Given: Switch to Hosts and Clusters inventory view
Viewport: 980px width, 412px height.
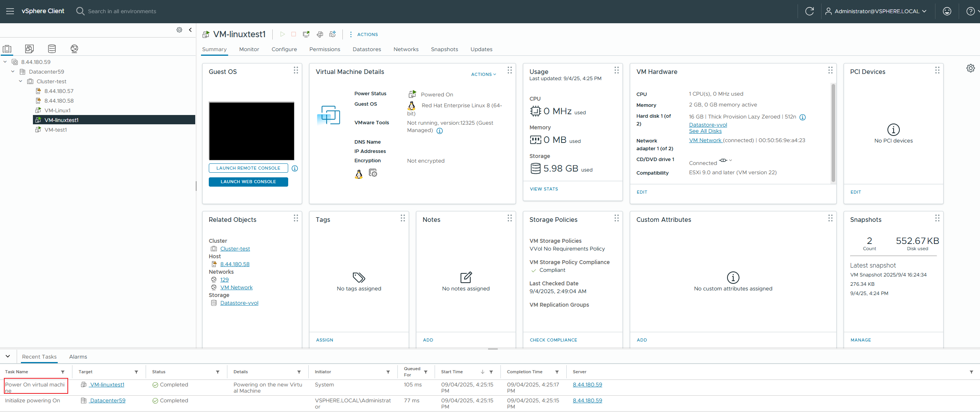Looking at the screenshot, I should (7, 49).
